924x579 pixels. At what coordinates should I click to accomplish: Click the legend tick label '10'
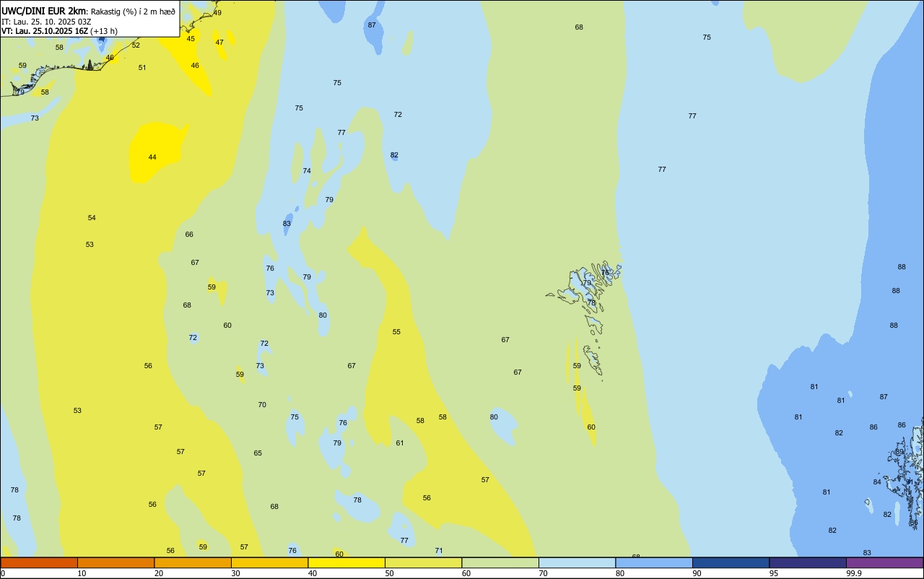[x=82, y=573]
